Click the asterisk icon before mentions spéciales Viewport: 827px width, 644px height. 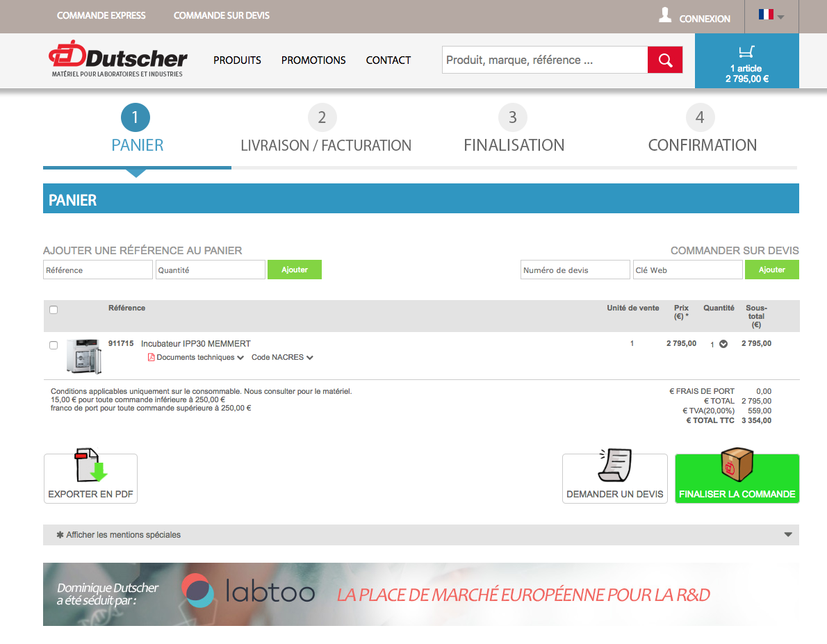(x=60, y=535)
